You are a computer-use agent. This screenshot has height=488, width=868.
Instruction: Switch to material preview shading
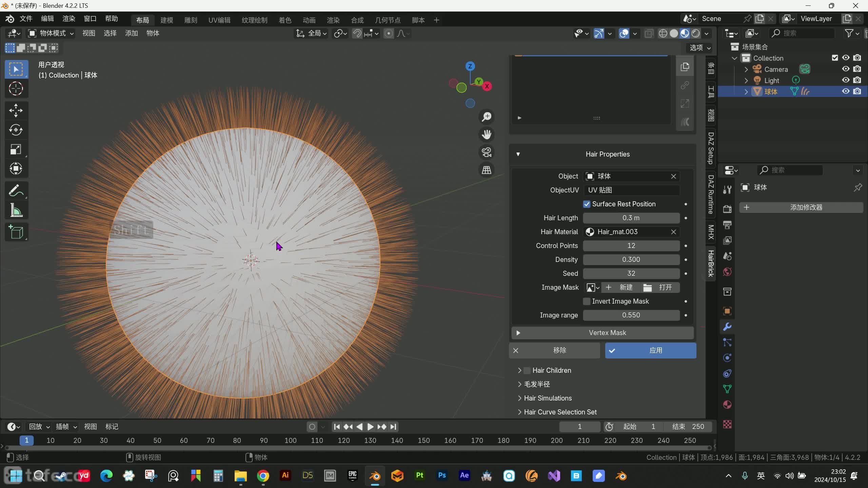tap(685, 33)
